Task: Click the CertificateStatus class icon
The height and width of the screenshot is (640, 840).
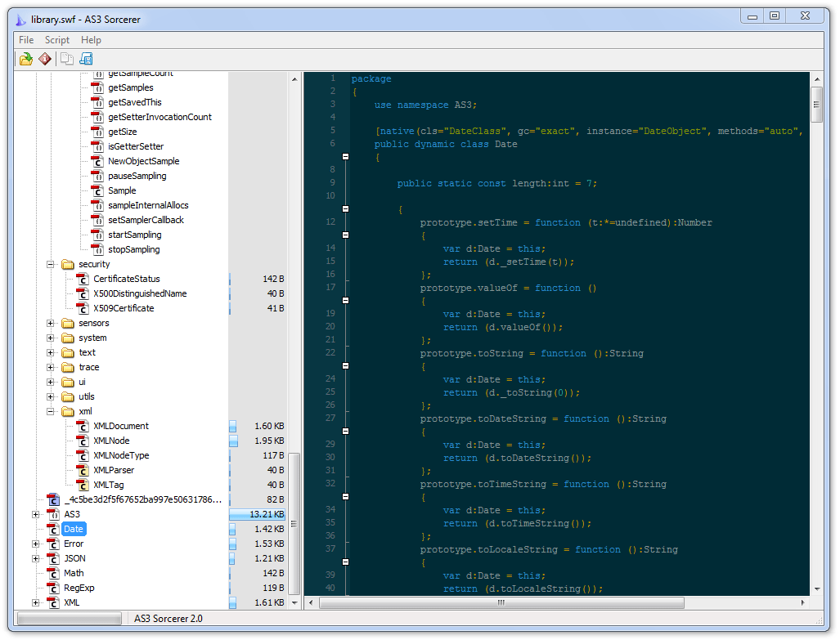Action: click(x=83, y=279)
